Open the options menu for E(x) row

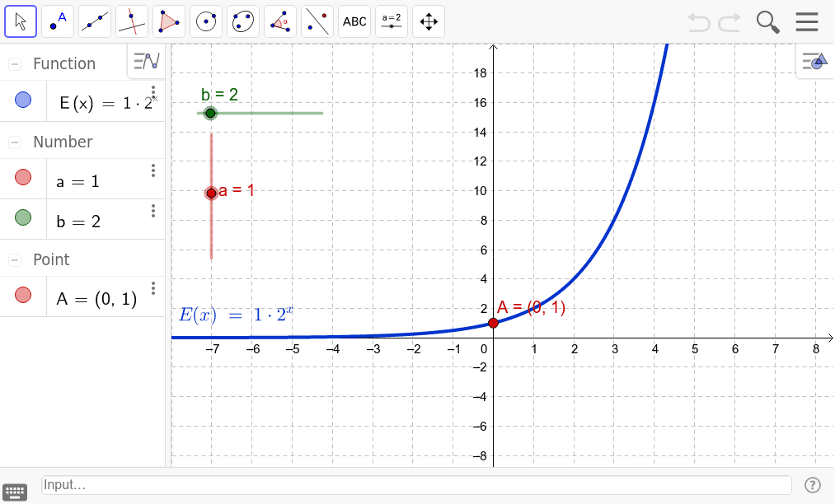[x=153, y=91]
